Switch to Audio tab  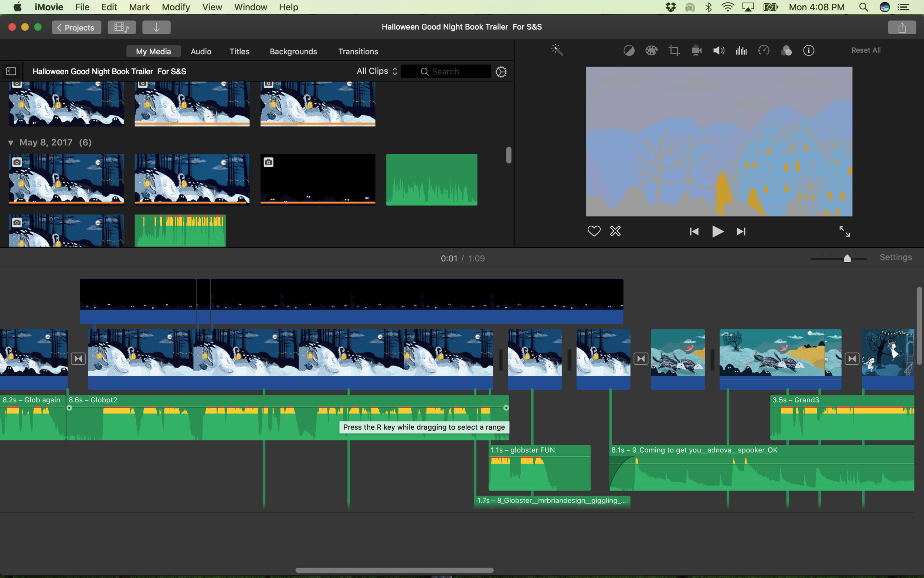(x=201, y=51)
